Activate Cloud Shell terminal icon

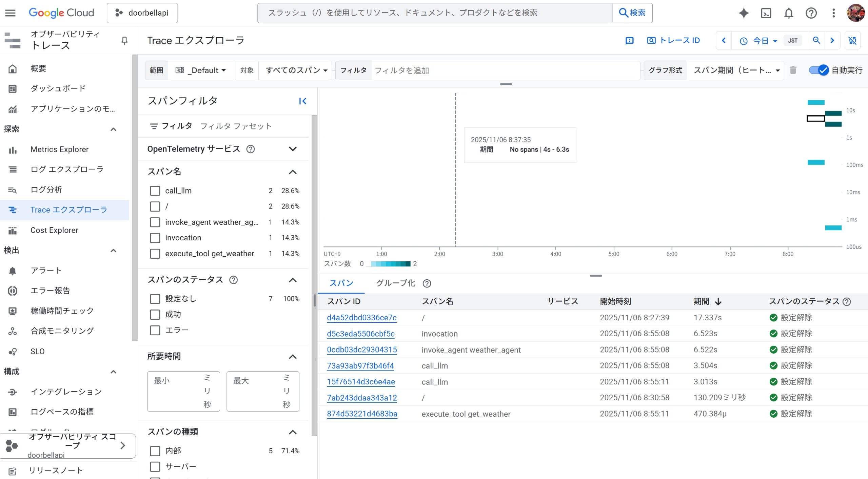(766, 13)
